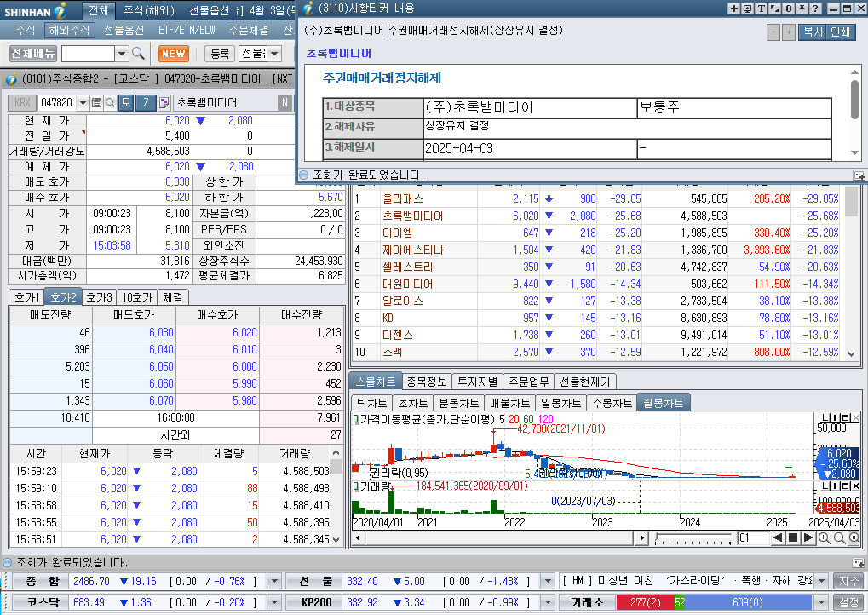Click the monitor icon in the 시황티커 title bar

pyautogui.click(x=747, y=9)
